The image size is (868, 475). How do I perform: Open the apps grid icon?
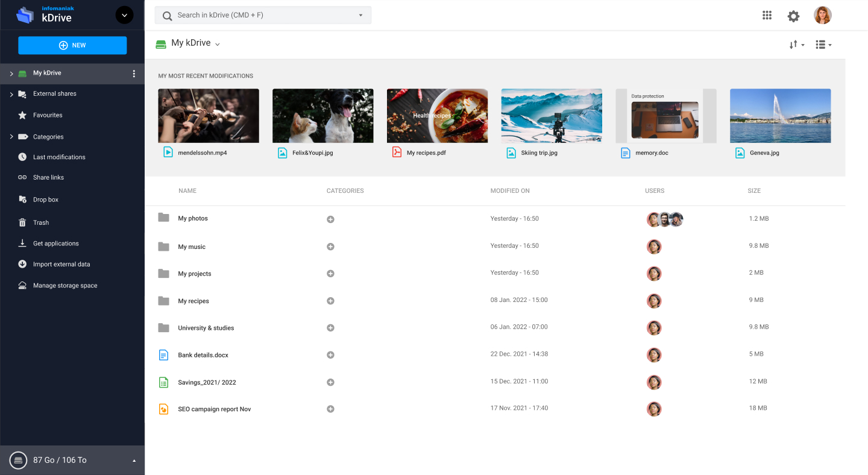coord(767,15)
